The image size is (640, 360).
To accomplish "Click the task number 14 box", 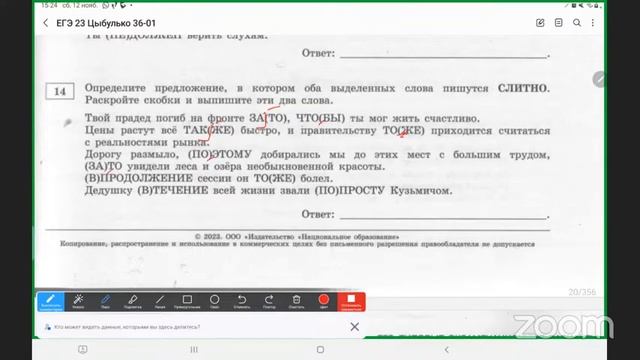I will tap(60, 91).
